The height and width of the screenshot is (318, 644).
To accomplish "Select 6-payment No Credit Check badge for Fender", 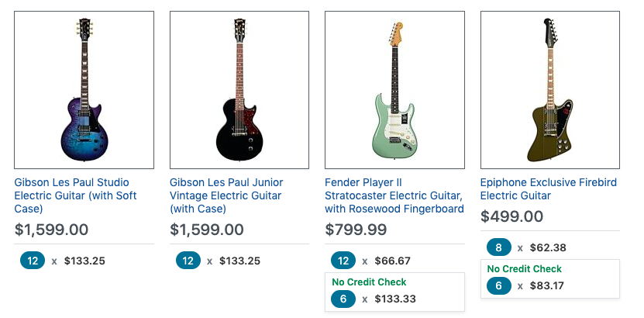I will coord(343,299).
